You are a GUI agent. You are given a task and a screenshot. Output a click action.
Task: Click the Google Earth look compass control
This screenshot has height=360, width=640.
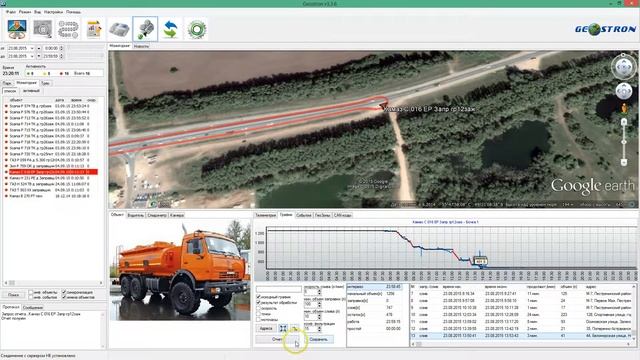tap(623, 67)
